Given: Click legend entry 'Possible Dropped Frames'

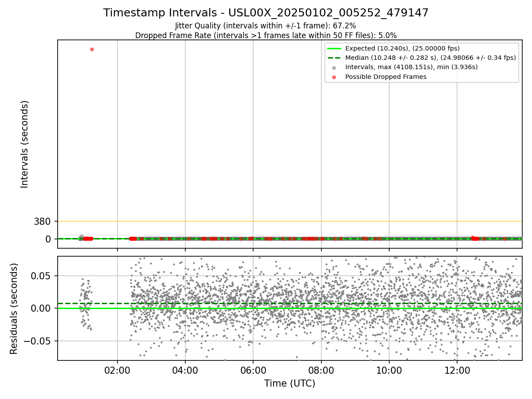Looking at the screenshot, I should tap(386, 77).
